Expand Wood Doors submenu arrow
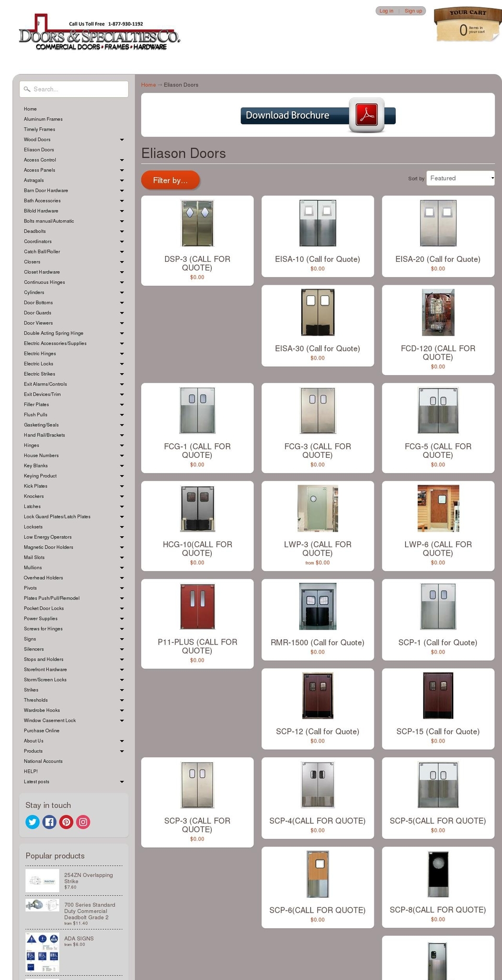Viewport: 502px width, 980px height. [122, 140]
